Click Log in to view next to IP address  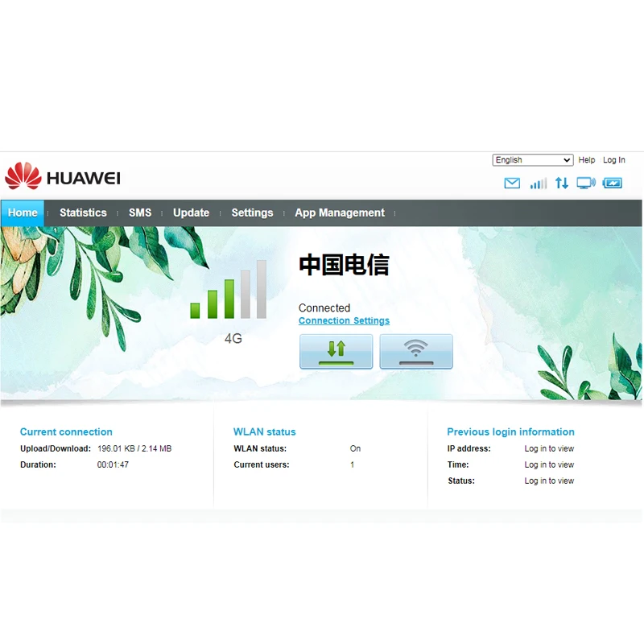[549, 449]
